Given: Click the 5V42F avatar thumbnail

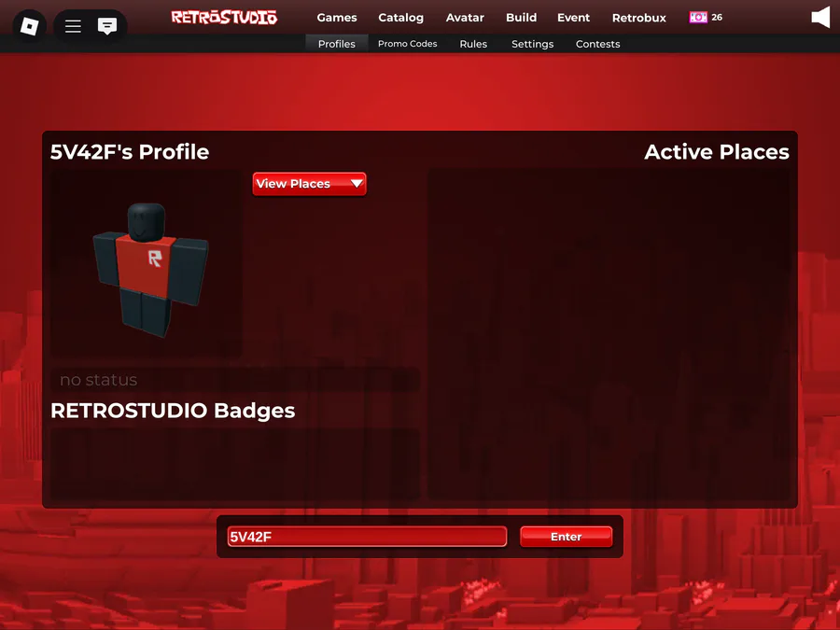Looking at the screenshot, I should [x=146, y=263].
